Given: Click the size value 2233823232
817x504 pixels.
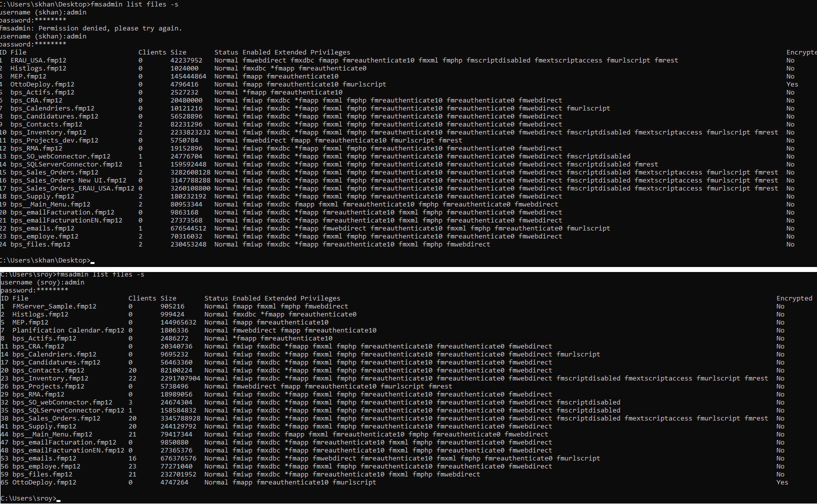Looking at the screenshot, I should tap(190, 132).
